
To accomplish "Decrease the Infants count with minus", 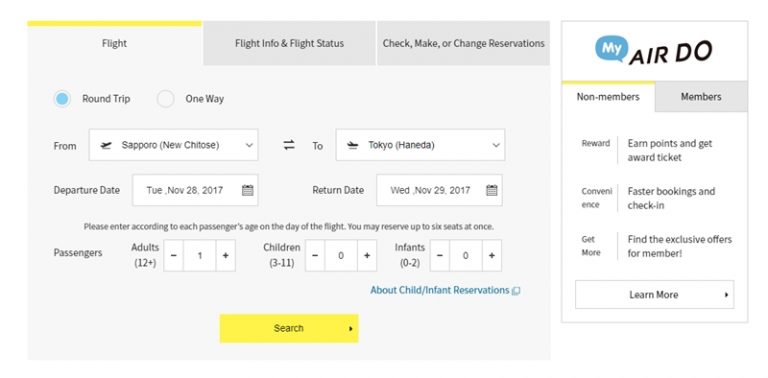I will 440,255.
